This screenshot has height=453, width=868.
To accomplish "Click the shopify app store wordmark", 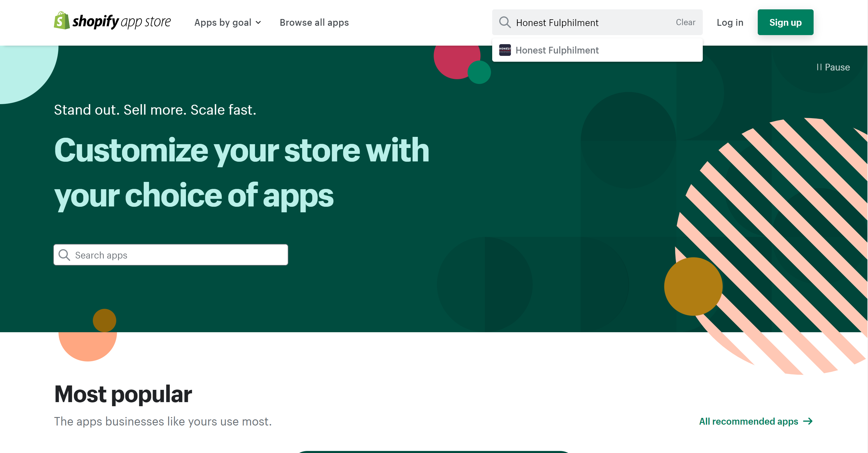I will pos(121,22).
